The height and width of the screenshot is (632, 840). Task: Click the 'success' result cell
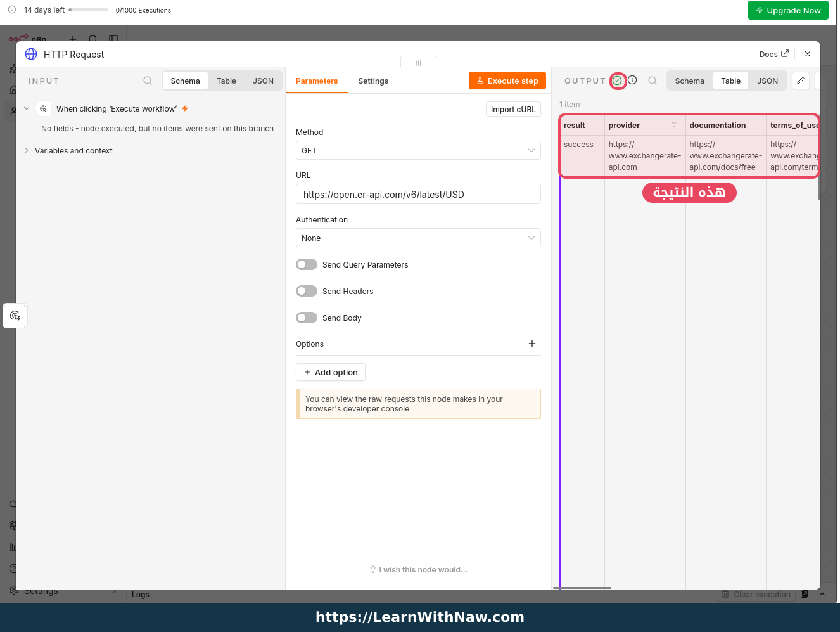click(x=582, y=156)
